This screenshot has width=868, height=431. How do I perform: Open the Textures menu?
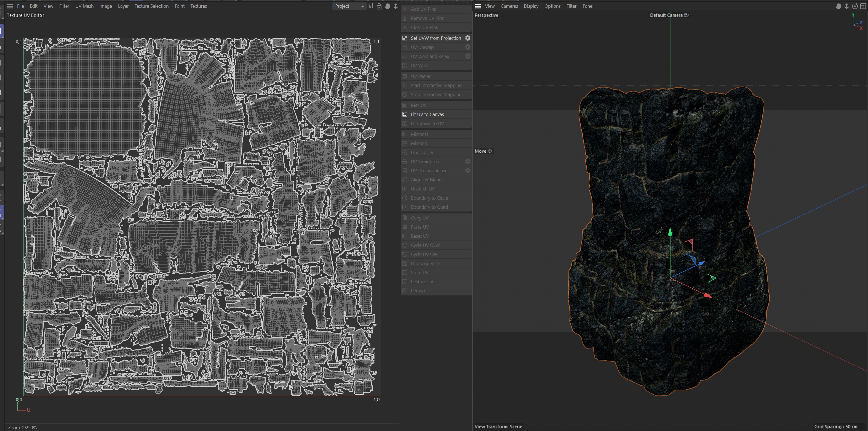[x=199, y=6]
